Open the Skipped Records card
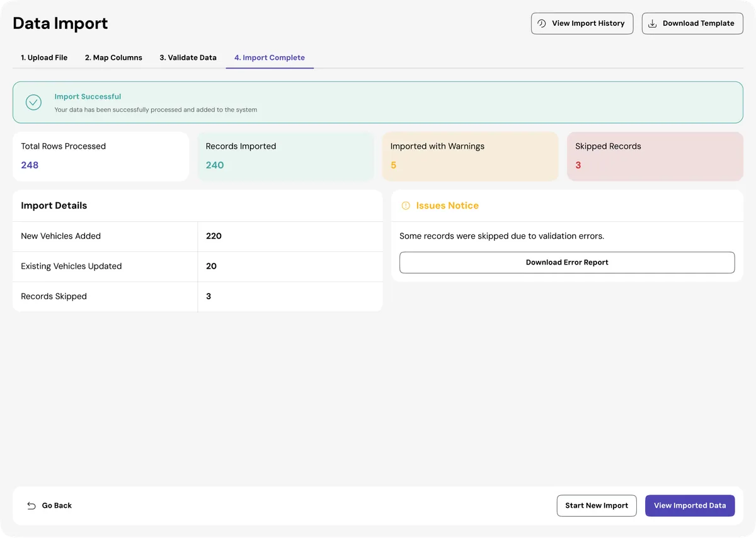 point(655,156)
